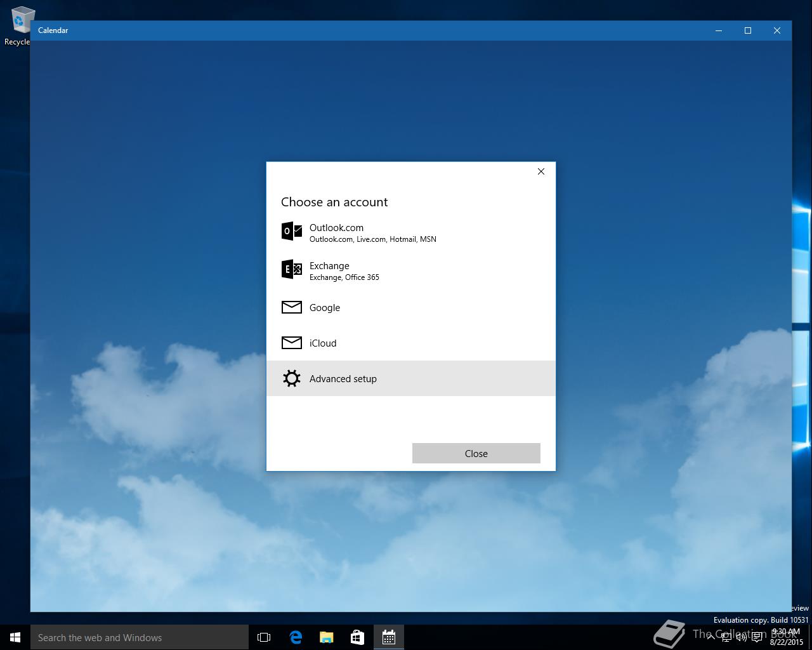Click the "Advanced setup" label
The width and height of the screenshot is (812, 650).
(343, 379)
